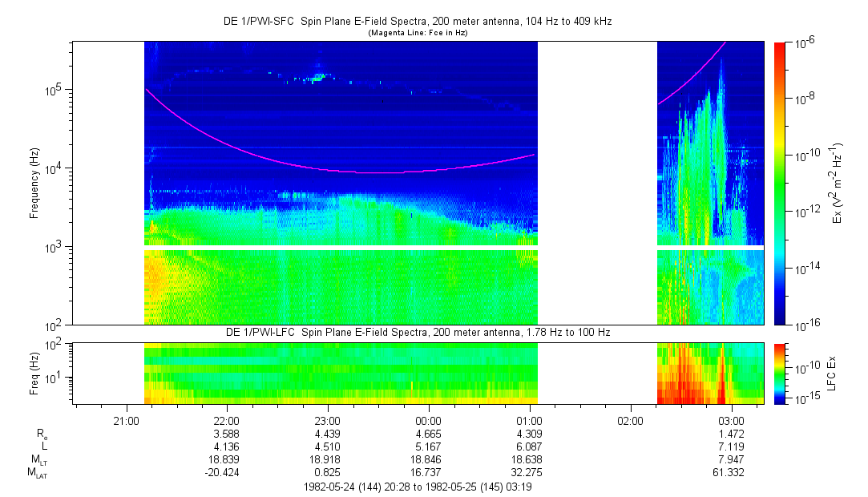
Task: Click the MLAT value 61.332
Action: pos(731,473)
